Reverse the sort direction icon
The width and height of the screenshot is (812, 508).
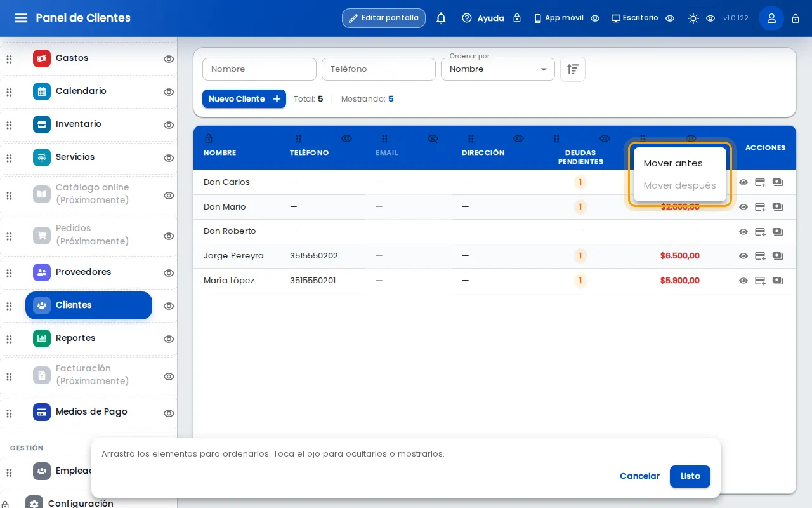click(x=573, y=69)
